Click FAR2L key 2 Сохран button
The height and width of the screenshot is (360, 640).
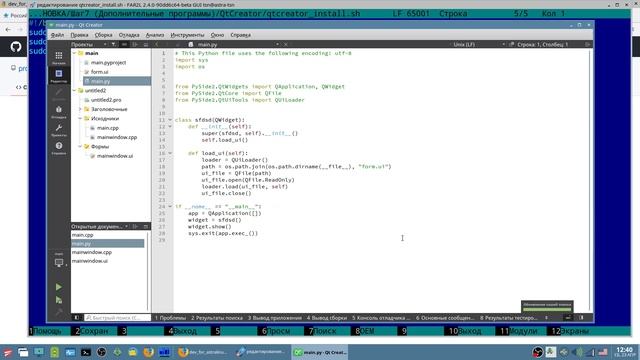click(x=93, y=331)
